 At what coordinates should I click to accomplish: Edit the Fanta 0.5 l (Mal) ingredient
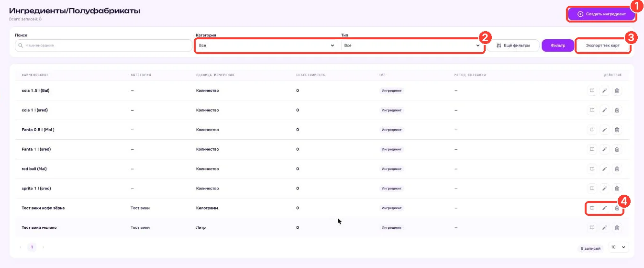coord(604,130)
